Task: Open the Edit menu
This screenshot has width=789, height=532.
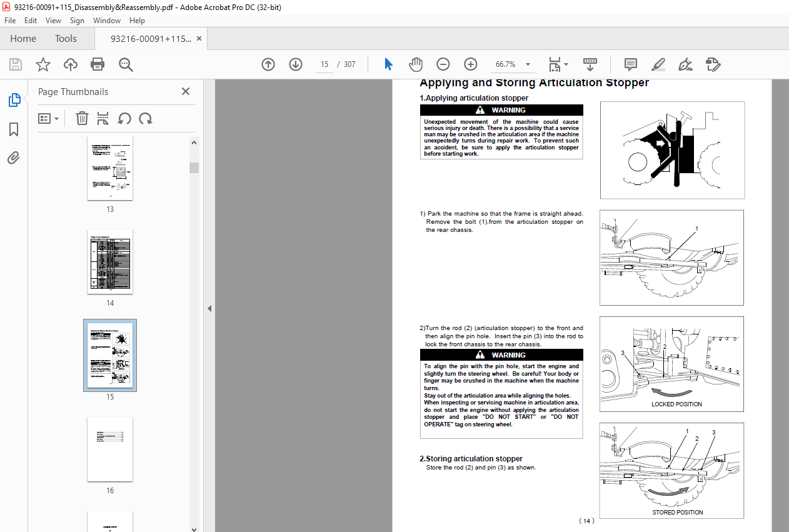Action: coord(31,21)
